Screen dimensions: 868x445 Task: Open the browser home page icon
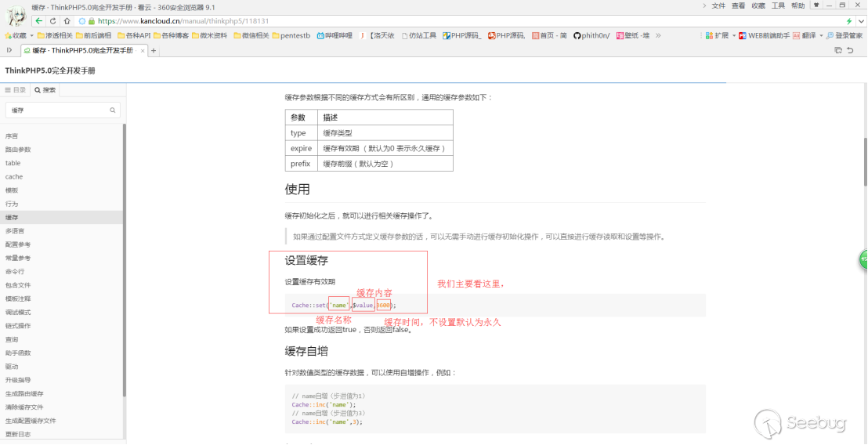point(67,21)
